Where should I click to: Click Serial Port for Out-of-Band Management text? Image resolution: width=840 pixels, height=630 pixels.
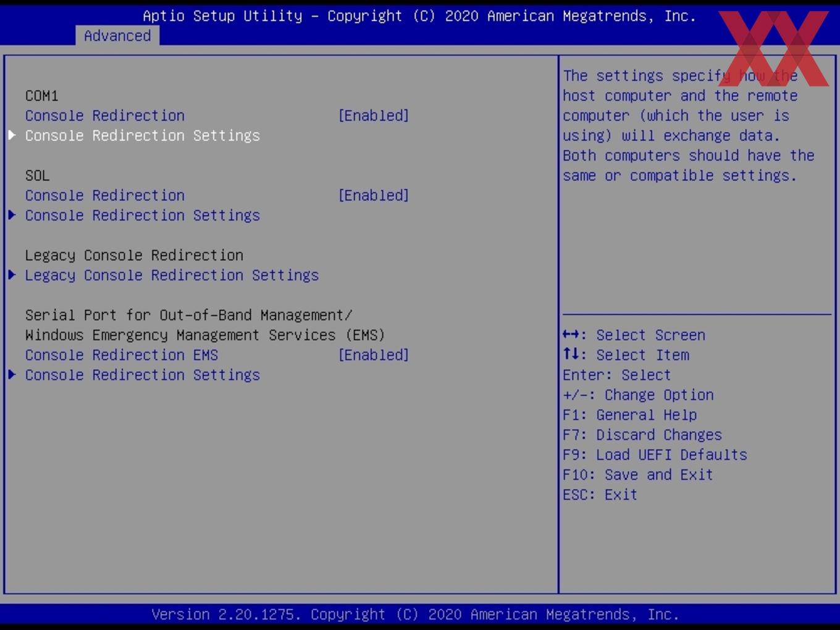click(189, 315)
